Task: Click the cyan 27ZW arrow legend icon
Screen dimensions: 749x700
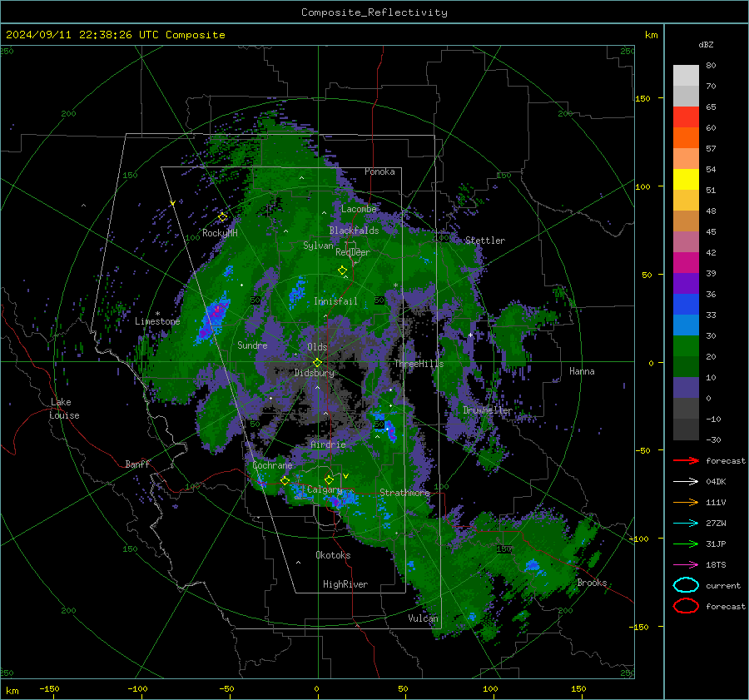Action: pyautogui.click(x=686, y=524)
